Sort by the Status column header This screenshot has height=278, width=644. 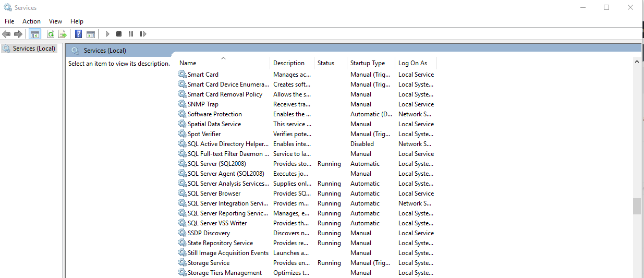[x=331, y=63]
